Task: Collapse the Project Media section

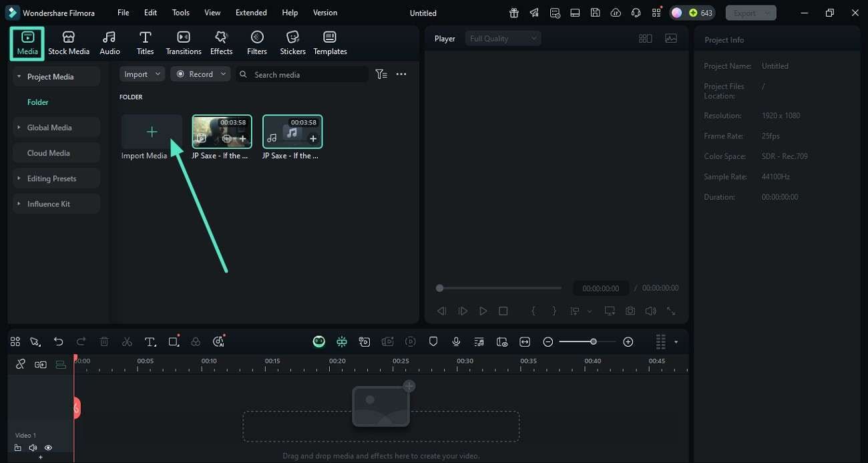Action: point(19,77)
